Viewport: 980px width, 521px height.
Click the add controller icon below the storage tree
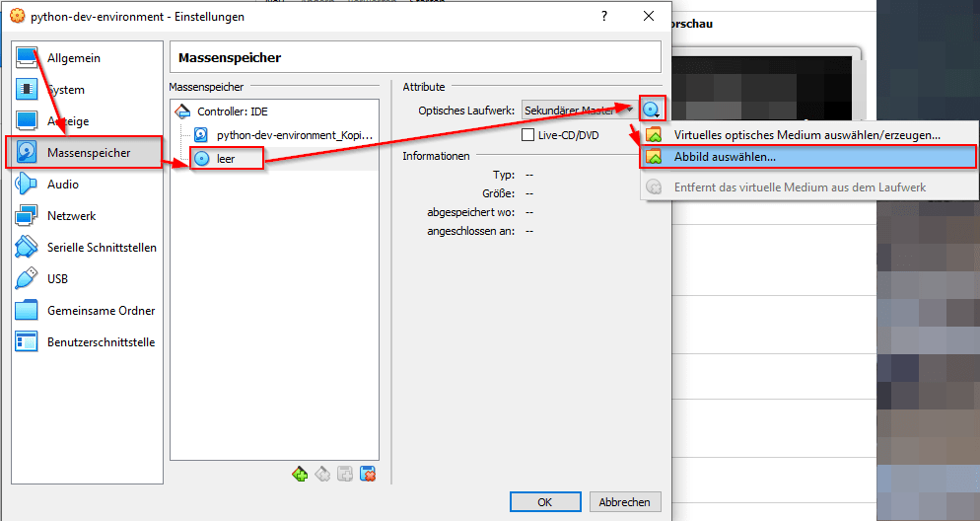[300, 474]
